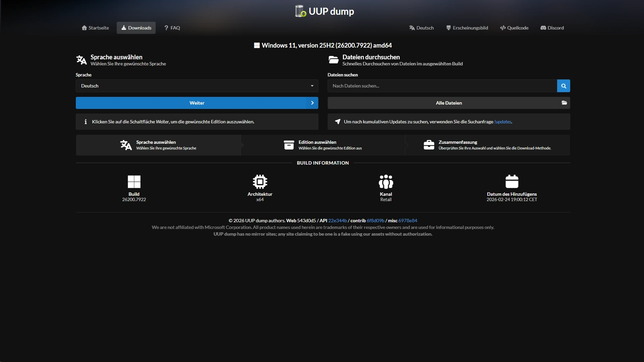Click the UUP dump logo icon
Viewport: 644px width, 362px height.
301,11
